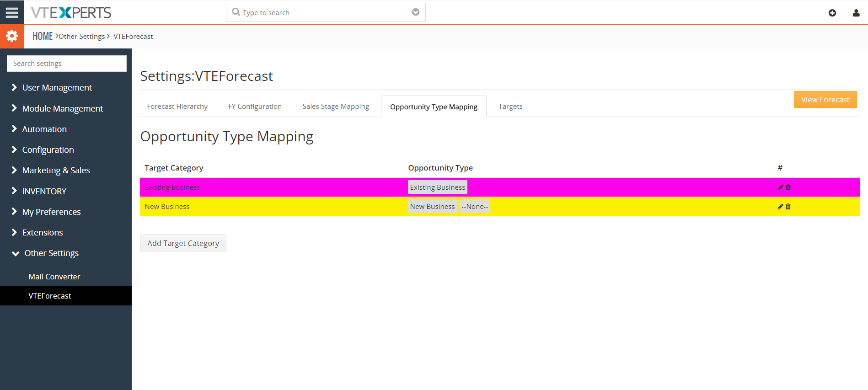Image resolution: width=868 pixels, height=390 pixels.
Task: Expand User Management section
Action: (57, 87)
